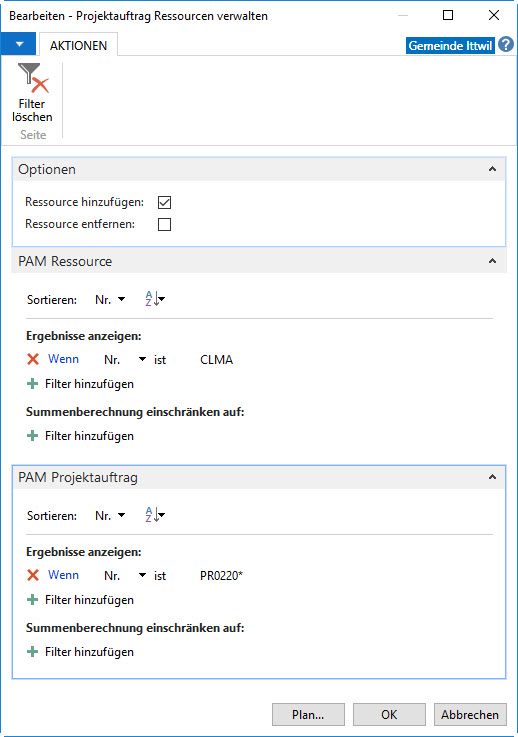This screenshot has width=518, height=737.
Task: Uncheck Ressource hinzufügen checkbox
Action: [165, 202]
